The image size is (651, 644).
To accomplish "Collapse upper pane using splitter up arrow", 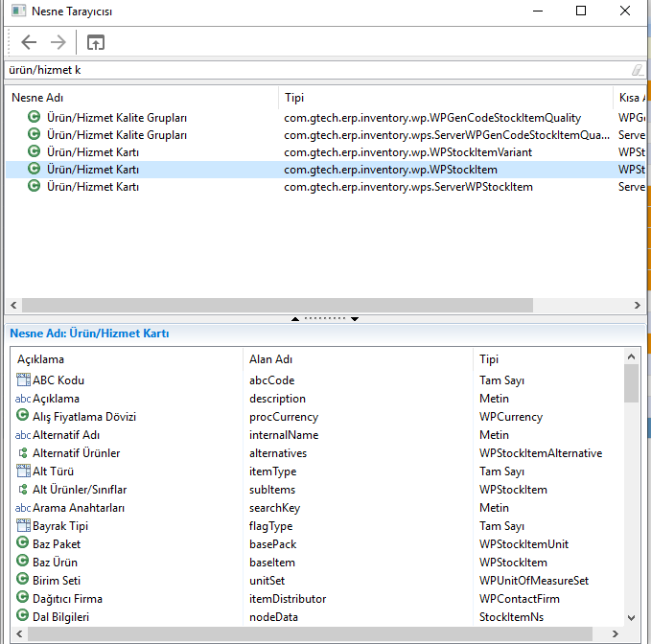I will [295, 319].
